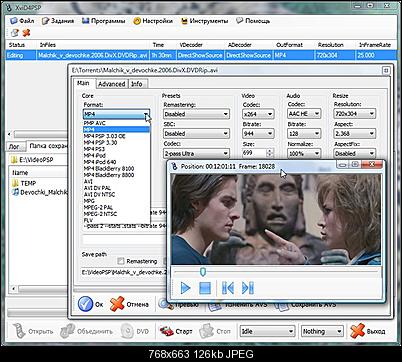
Task: Confirm settings with the Ок button
Action: pos(91,304)
